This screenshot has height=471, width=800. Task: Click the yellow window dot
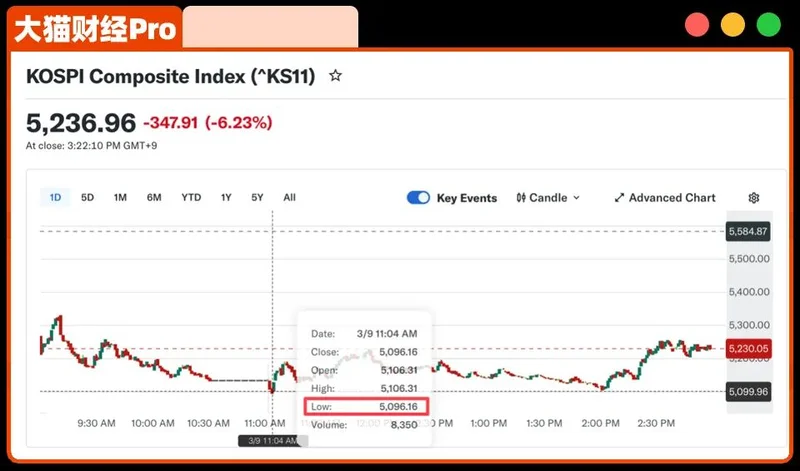coord(733,25)
